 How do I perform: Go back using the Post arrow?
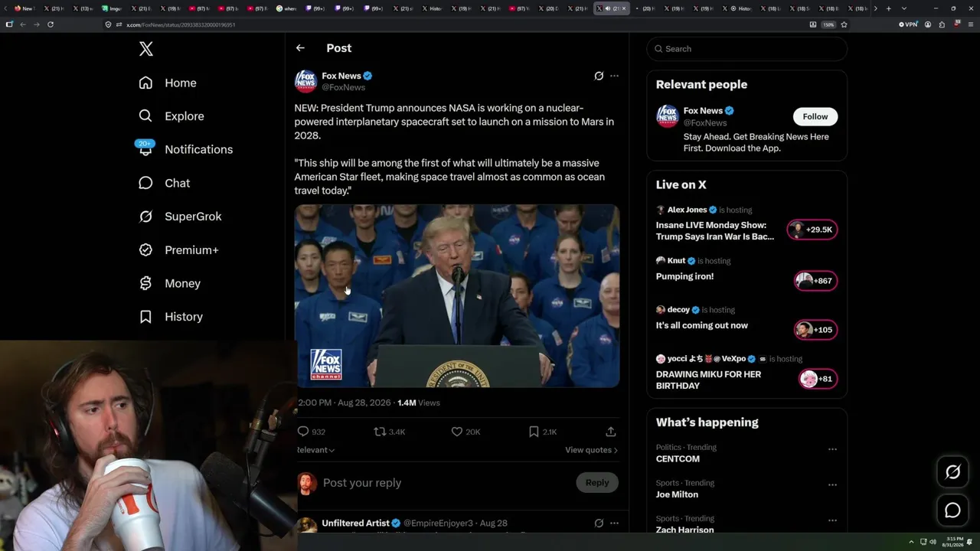pyautogui.click(x=300, y=48)
